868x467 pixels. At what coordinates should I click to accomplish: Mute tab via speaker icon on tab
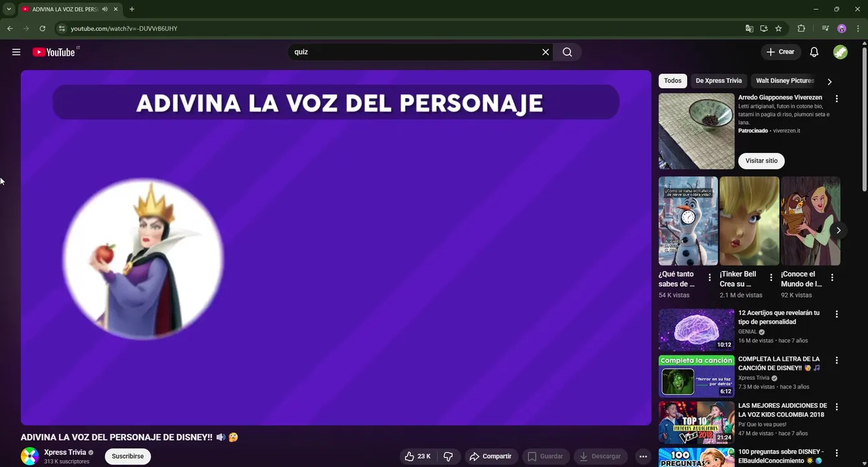pos(105,9)
